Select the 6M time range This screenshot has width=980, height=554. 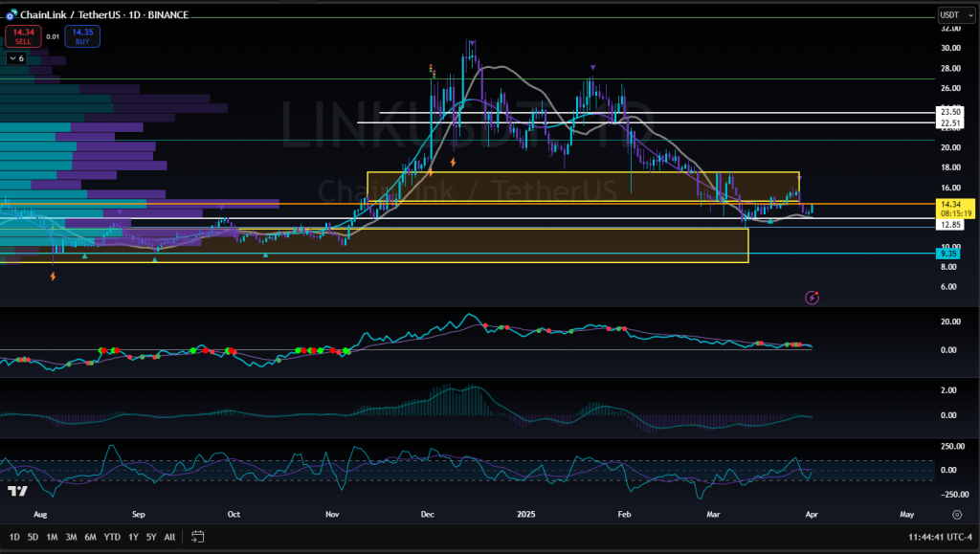pos(91,537)
